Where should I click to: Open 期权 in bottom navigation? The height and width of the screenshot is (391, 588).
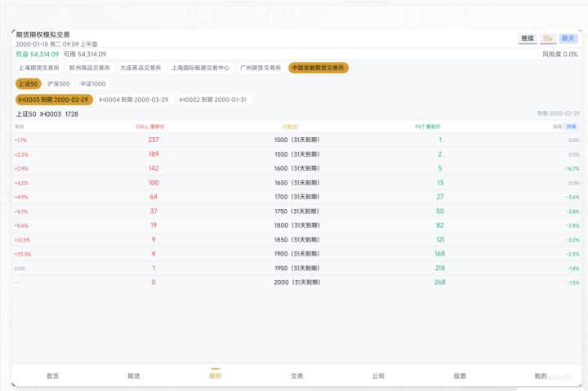[x=216, y=376]
